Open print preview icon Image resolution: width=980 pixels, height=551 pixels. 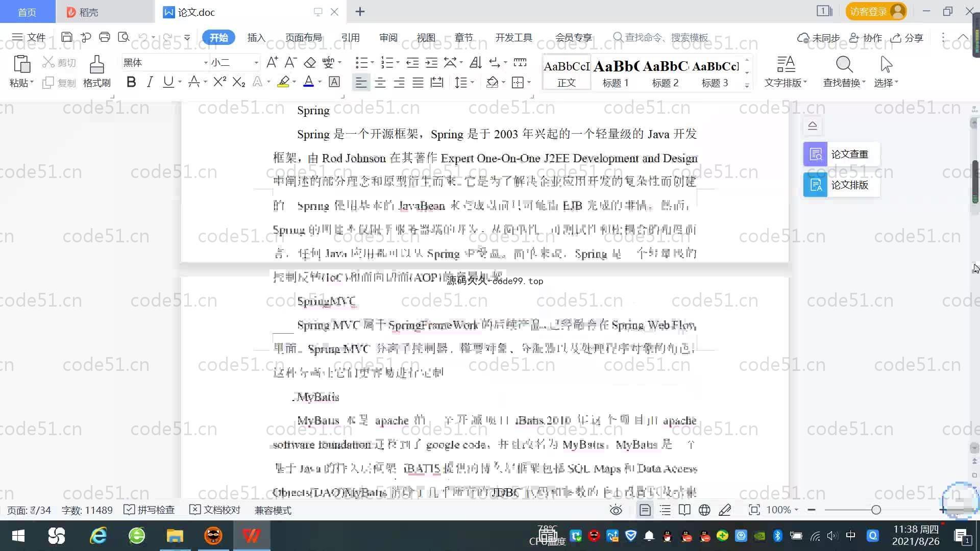pos(124,37)
